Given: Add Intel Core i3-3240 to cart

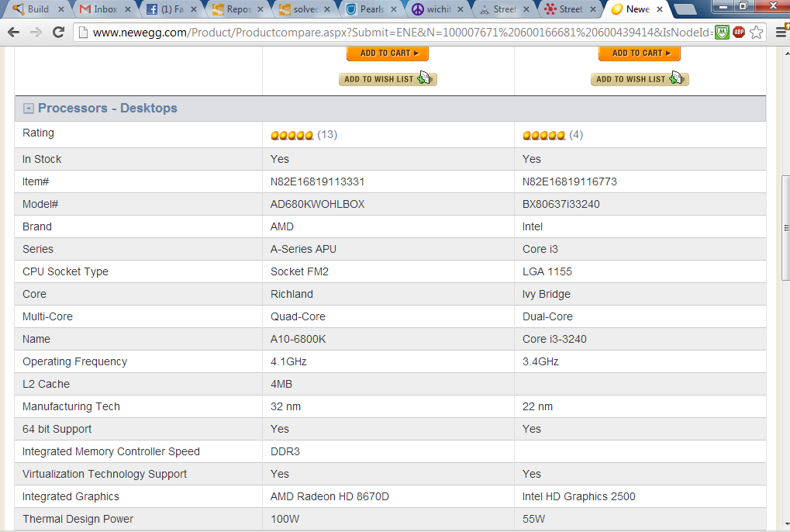Looking at the screenshot, I should point(640,53).
